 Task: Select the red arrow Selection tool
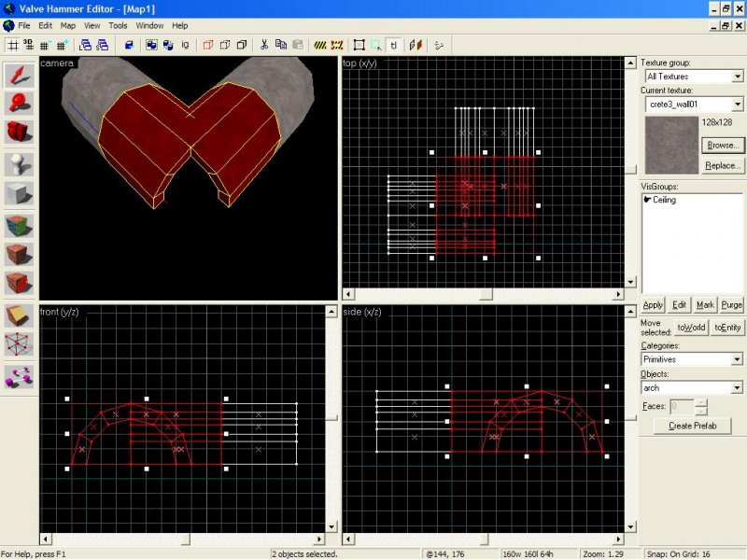20,75
